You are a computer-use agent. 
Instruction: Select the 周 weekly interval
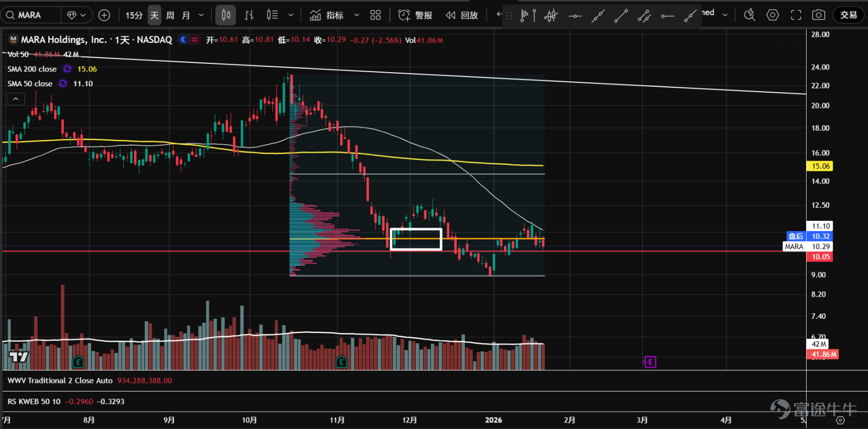170,15
